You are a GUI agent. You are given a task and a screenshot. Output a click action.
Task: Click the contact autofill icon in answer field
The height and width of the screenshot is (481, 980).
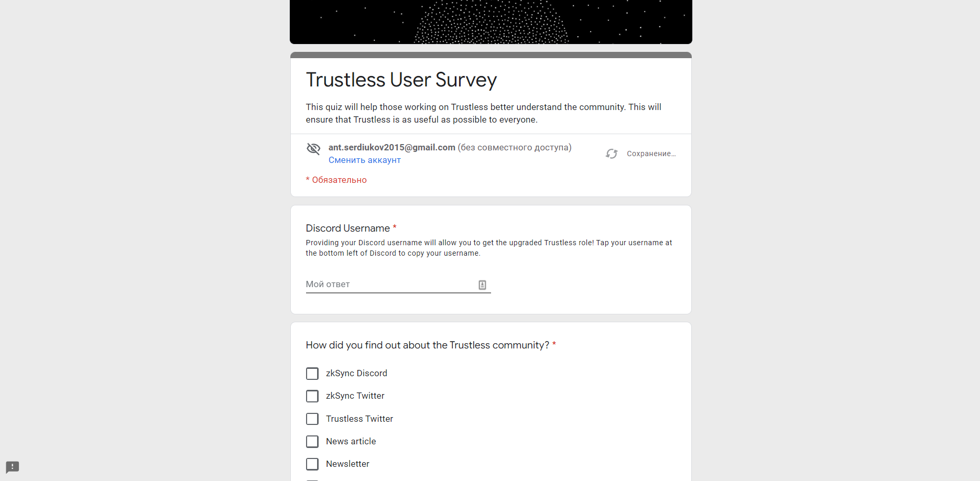tap(482, 285)
